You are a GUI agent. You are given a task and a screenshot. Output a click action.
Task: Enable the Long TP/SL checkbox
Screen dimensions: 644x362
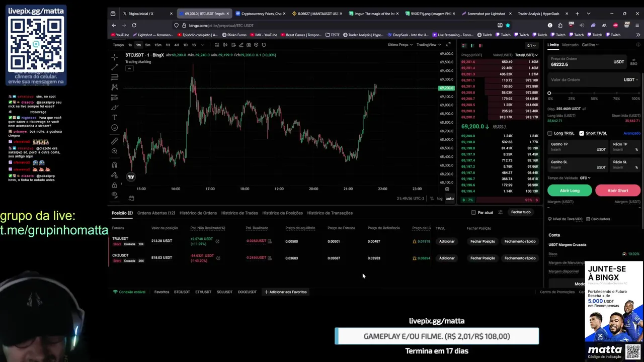550,133
